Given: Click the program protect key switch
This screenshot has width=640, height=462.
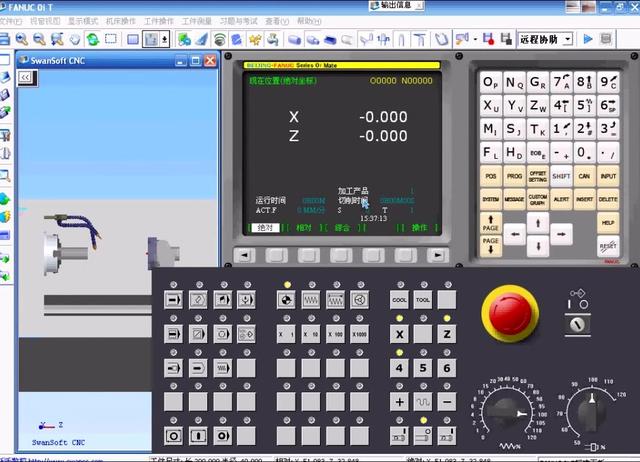Looking at the screenshot, I should 577,325.
